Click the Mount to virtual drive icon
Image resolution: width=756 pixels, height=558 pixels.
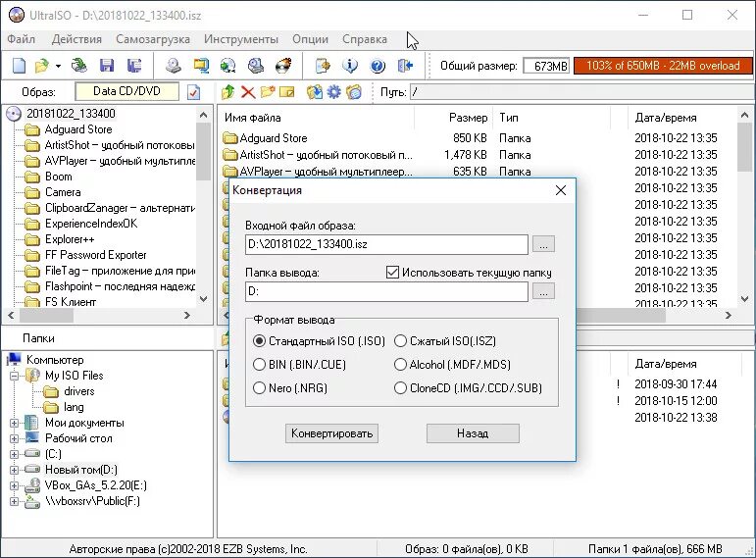(256, 65)
